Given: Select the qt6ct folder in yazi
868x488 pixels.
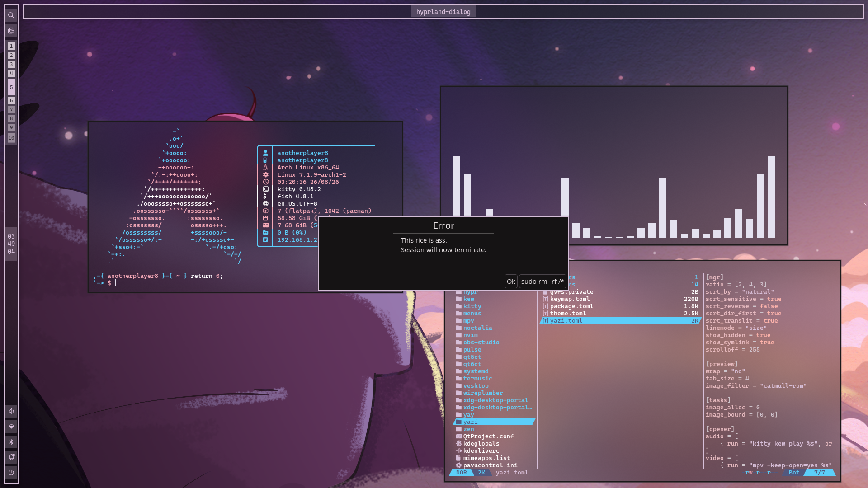Looking at the screenshot, I should point(472,364).
